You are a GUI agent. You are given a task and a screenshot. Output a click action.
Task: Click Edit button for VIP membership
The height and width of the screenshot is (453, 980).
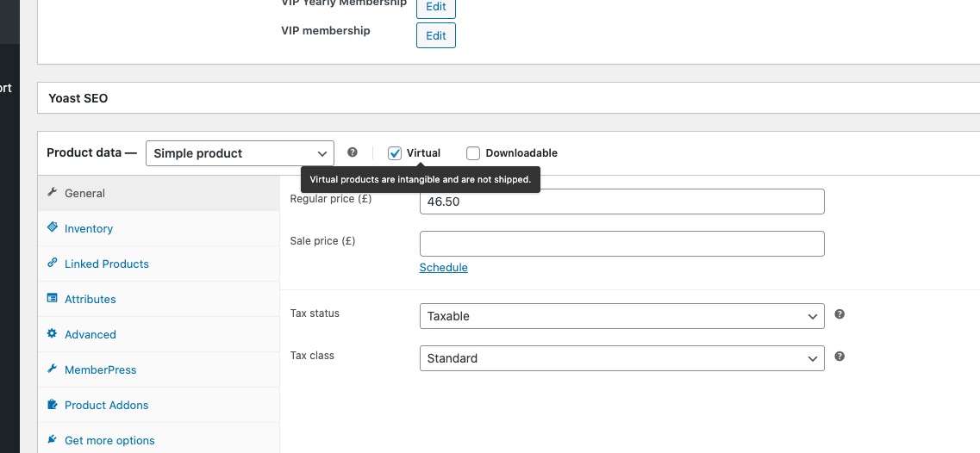(435, 35)
